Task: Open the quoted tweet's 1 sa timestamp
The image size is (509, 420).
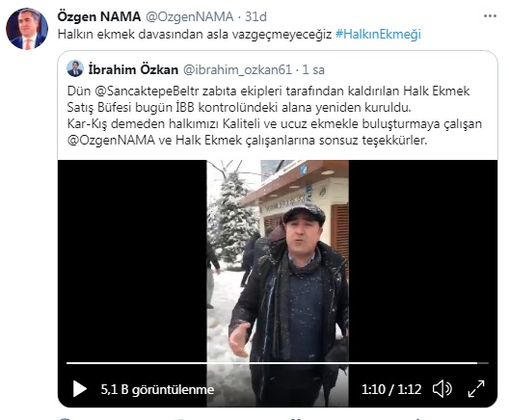Action: coord(313,69)
